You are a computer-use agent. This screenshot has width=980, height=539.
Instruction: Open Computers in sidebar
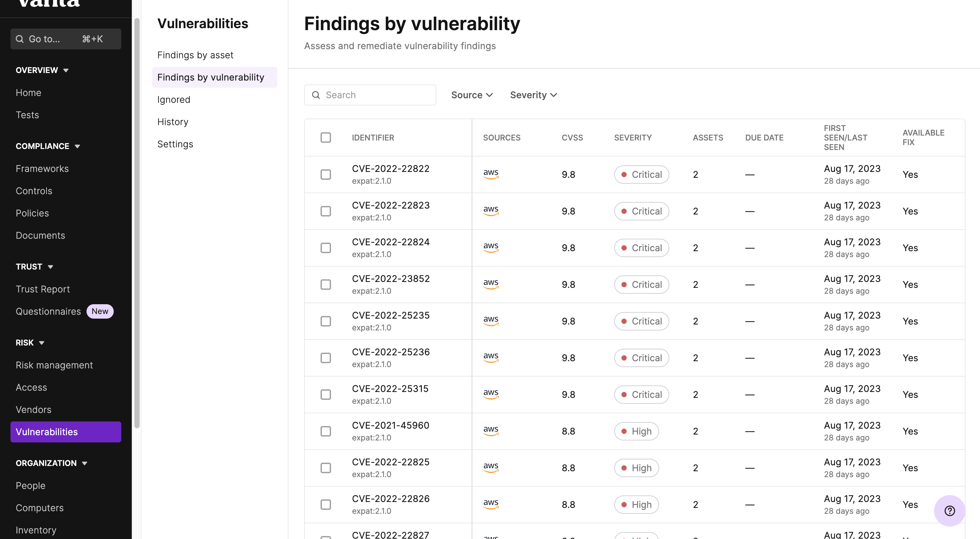pos(40,508)
